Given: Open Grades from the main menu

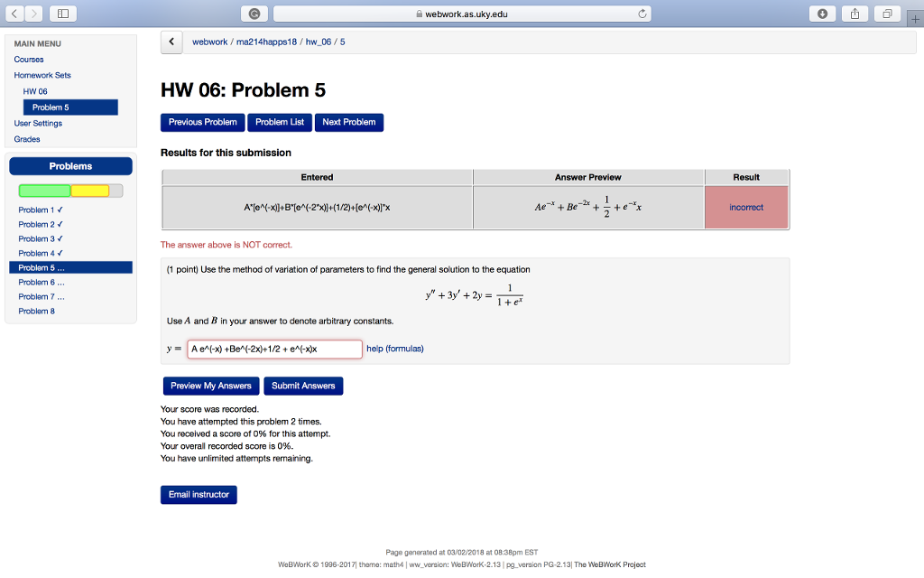Looking at the screenshot, I should tap(27, 139).
